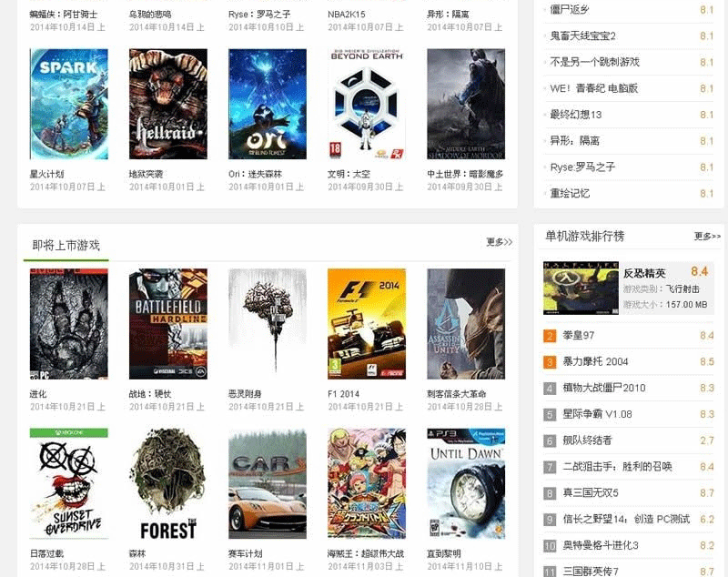Viewport: 728px width, 577px height.
Task: Open the One Piece game cover
Action: (x=367, y=483)
